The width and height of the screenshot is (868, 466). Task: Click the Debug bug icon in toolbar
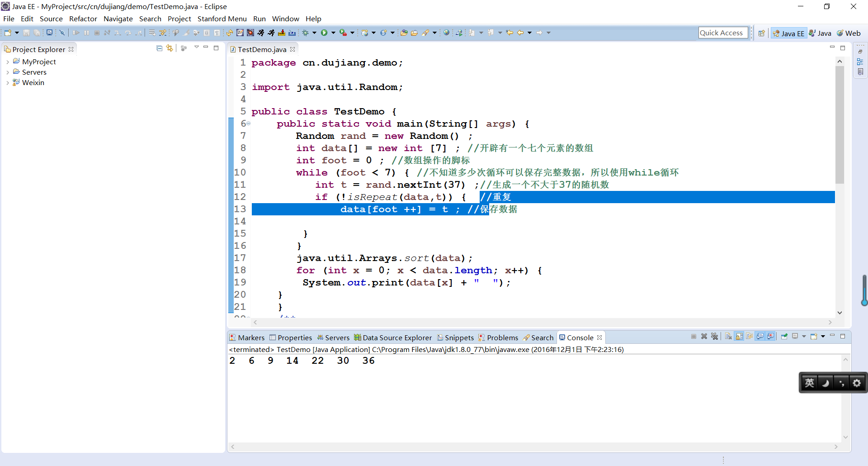[306, 33]
